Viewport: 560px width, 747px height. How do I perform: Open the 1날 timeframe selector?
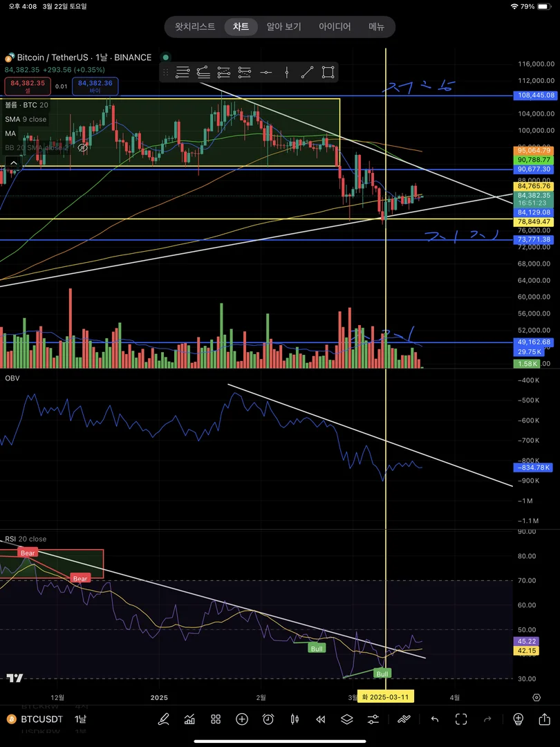80,719
